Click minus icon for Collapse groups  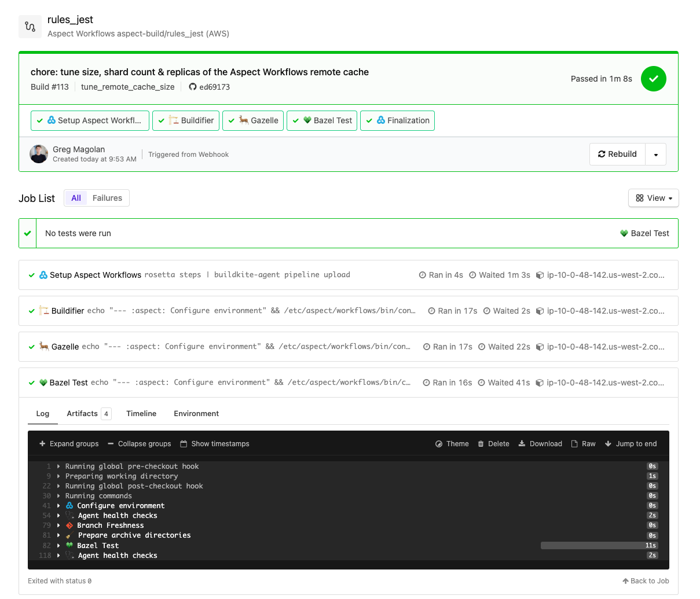[x=111, y=444]
